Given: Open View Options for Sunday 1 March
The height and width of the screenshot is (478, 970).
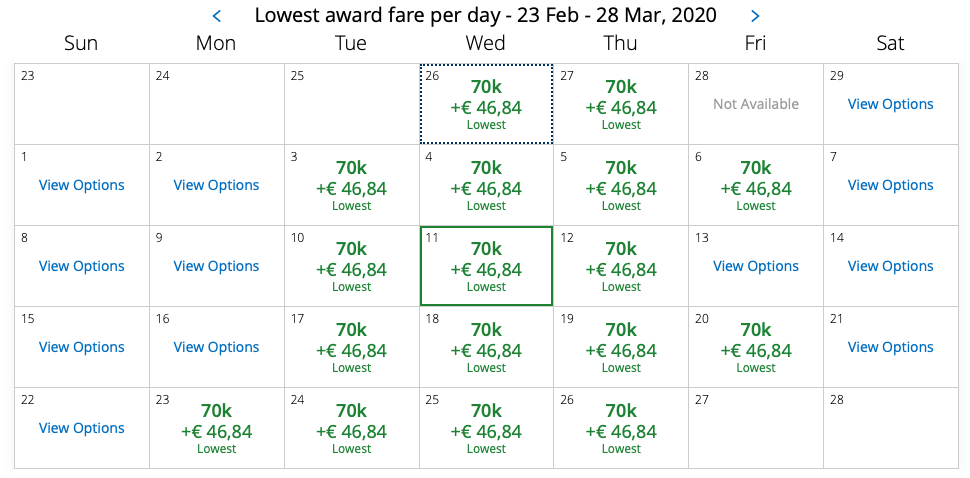Looking at the screenshot, I should coord(82,185).
